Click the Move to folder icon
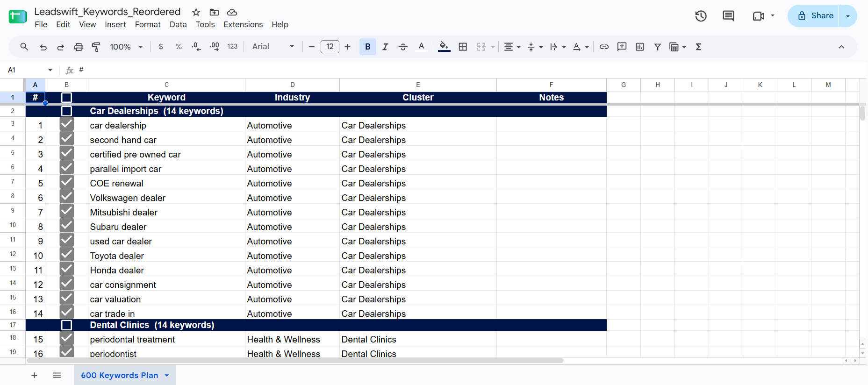Image resolution: width=868 pixels, height=385 pixels. (214, 12)
